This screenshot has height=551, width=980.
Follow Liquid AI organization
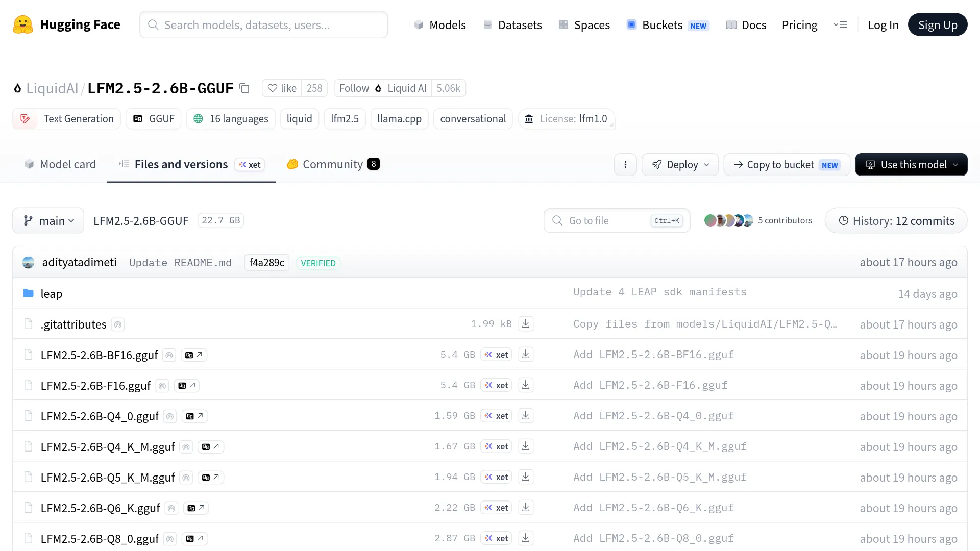(x=382, y=88)
